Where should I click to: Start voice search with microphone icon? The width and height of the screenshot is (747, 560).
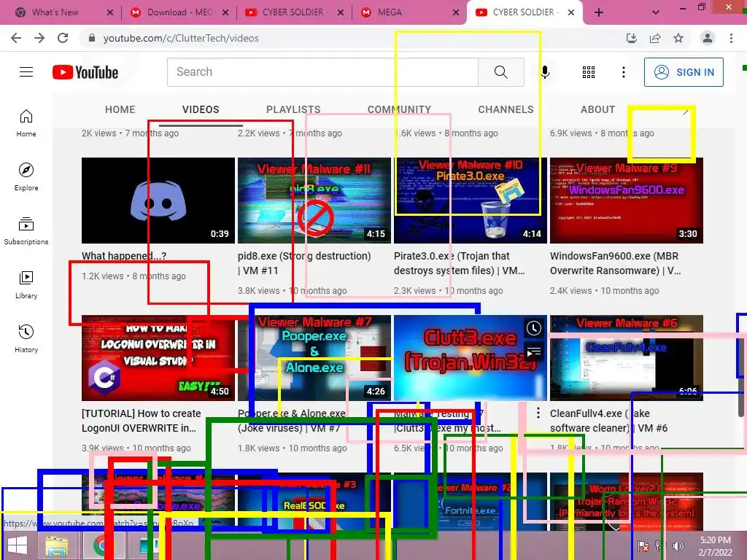(545, 72)
